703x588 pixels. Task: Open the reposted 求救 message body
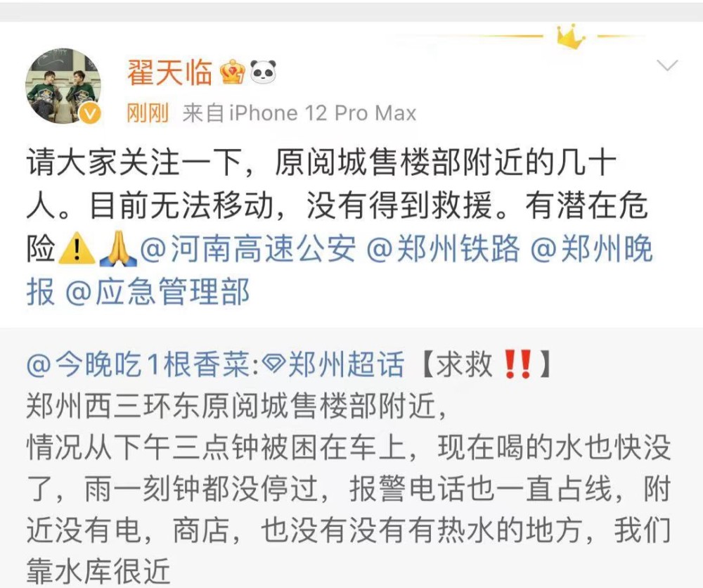[349, 488]
